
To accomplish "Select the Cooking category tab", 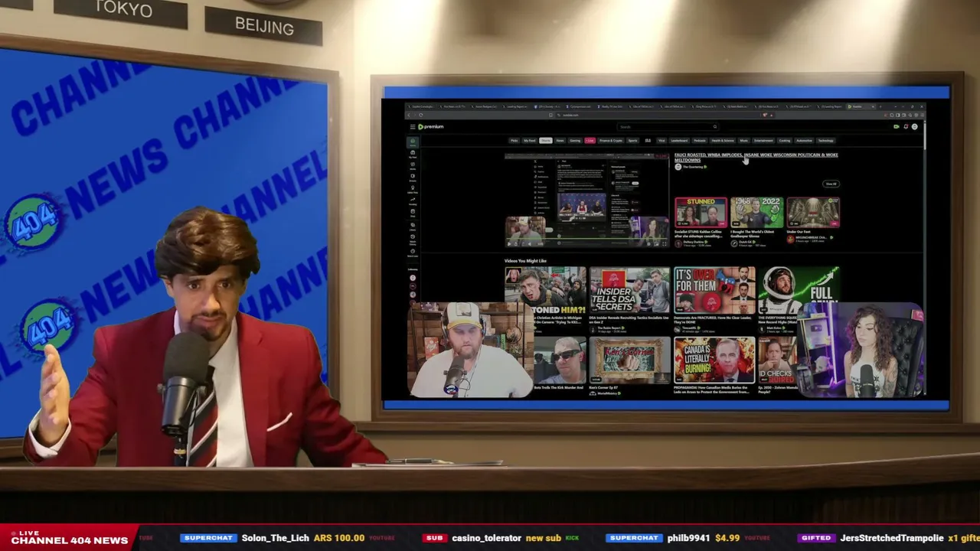I will pyautogui.click(x=785, y=141).
